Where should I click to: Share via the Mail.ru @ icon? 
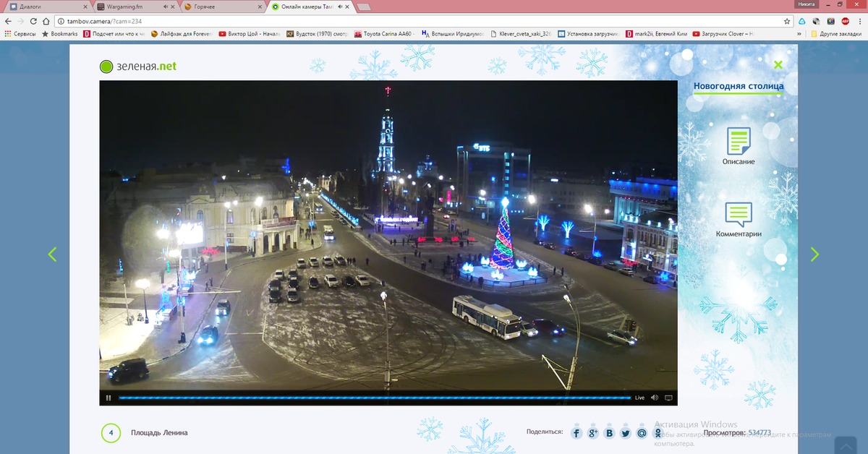click(x=642, y=433)
